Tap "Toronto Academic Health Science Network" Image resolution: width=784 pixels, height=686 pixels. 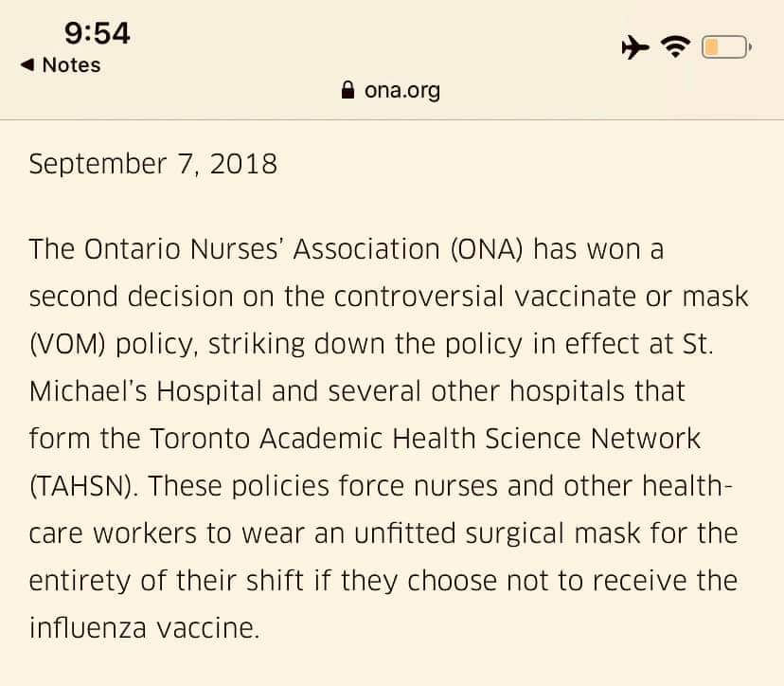click(425, 439)
